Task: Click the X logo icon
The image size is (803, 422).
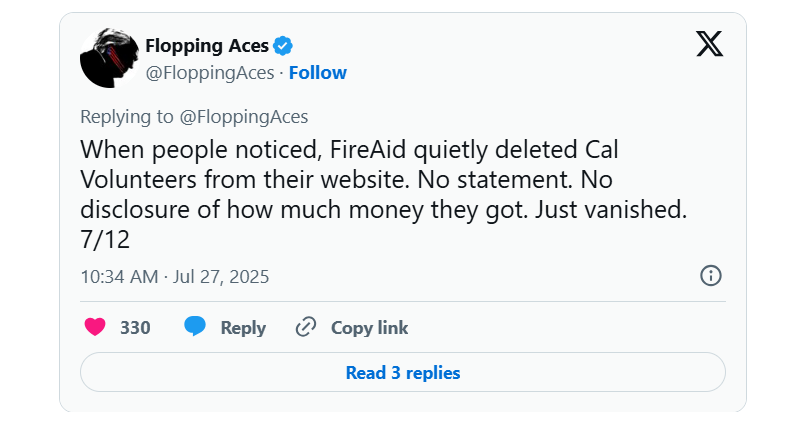Action: click(709, 44)
